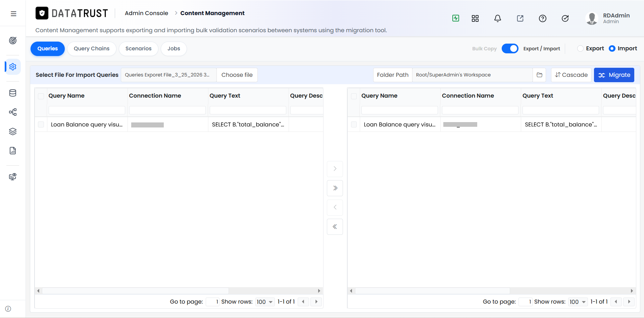Select the Export radio button
Screen dimensions: 644x318
(x=580, y=48)
